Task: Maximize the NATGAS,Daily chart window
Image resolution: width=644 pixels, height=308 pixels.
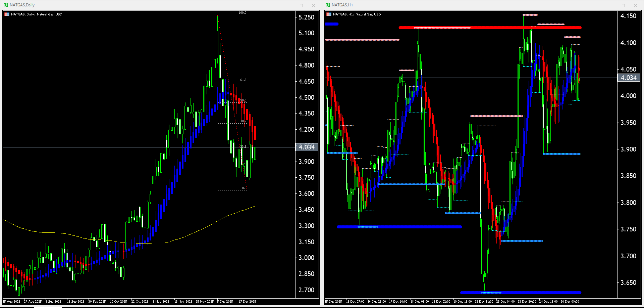Action: [301, 5]
